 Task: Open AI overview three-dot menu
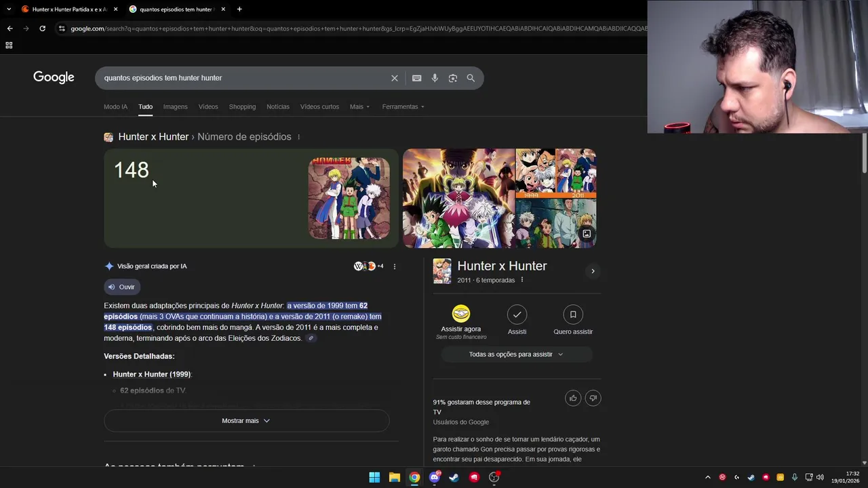pos(395,266)
